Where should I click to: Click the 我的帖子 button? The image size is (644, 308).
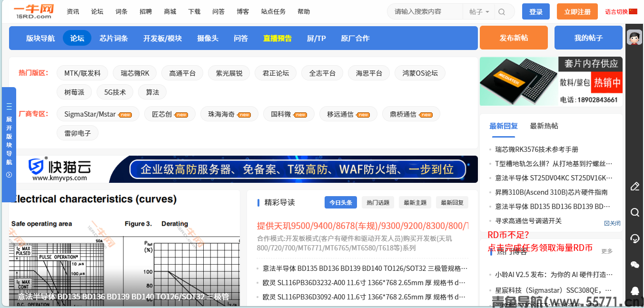click(588, 38)
